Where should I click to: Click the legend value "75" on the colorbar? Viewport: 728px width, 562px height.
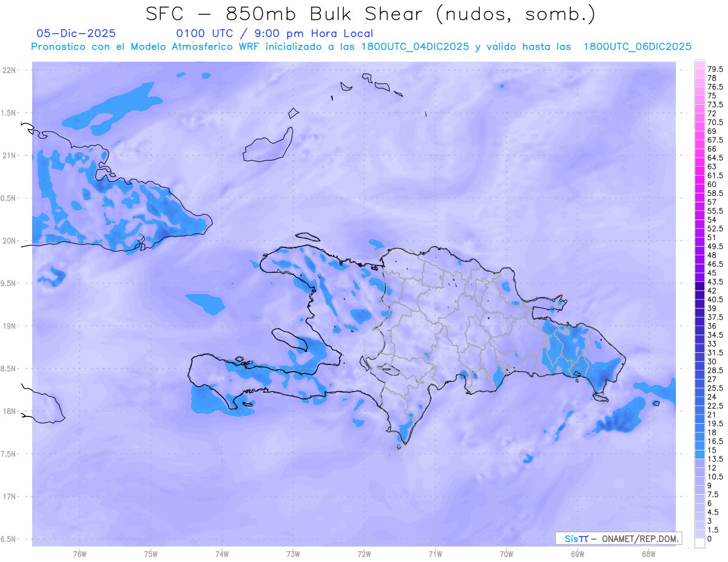point(712,96)
